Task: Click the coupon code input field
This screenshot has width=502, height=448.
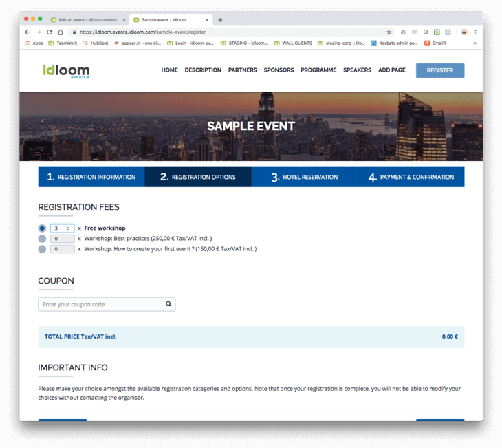Action: 100,304
